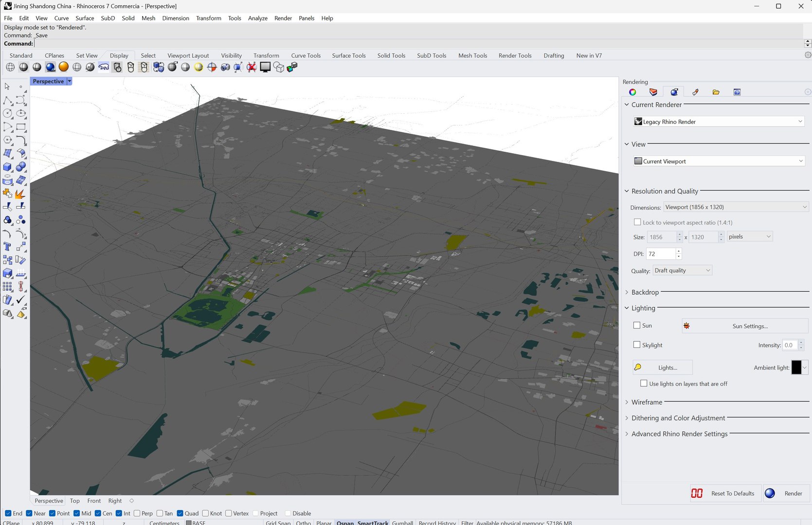
Task: Open the Current Viewport view dropdown
Action: [x=718, y=161]
